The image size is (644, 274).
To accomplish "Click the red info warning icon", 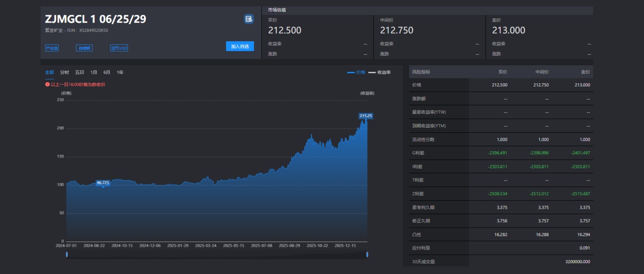I will click(x=47, y=84).
